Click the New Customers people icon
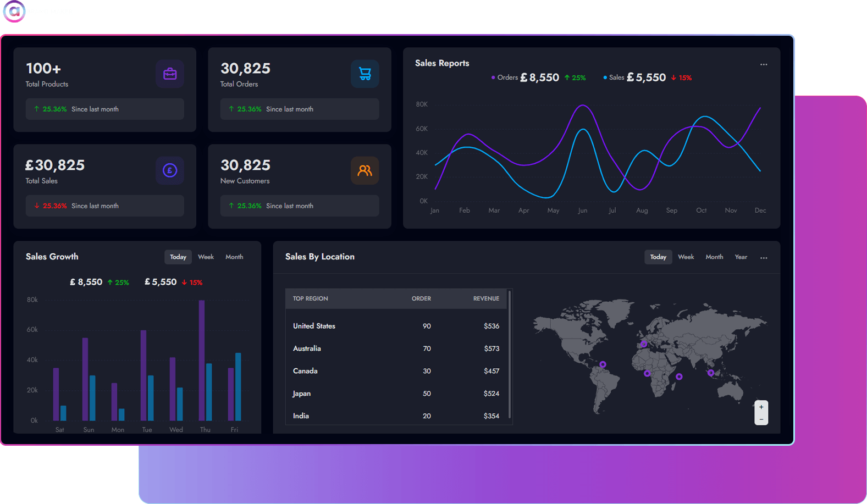Viewport: 867px width, 504px height. click(365, 170)
